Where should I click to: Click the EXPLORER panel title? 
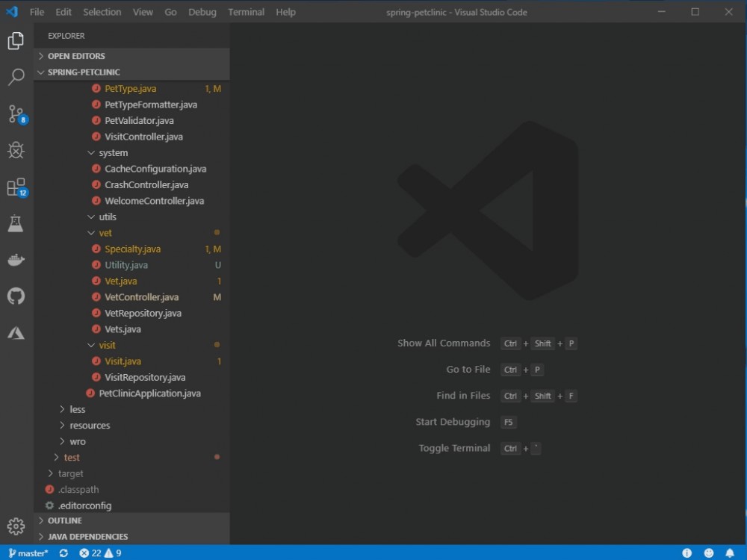(x=66, y=36)
